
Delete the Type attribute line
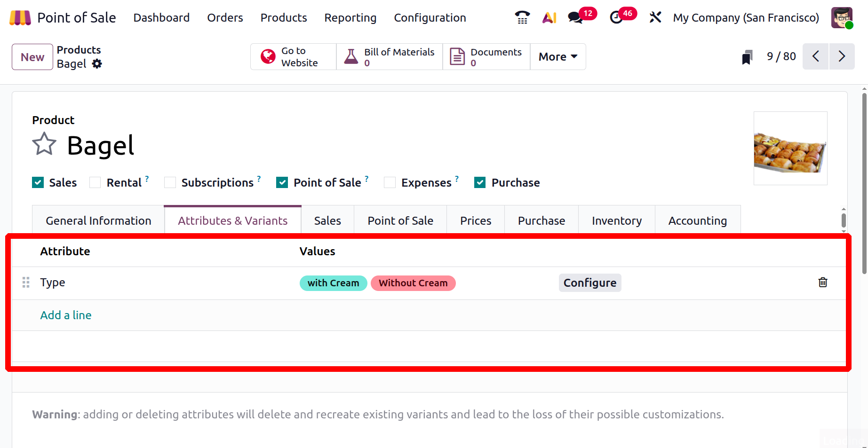click(x=822, y=283)
